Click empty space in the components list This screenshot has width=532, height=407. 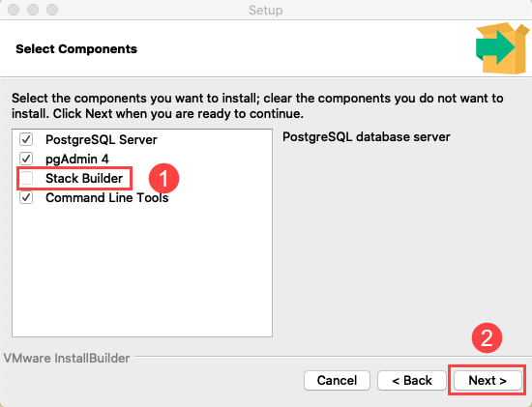(x=142, y=272)
